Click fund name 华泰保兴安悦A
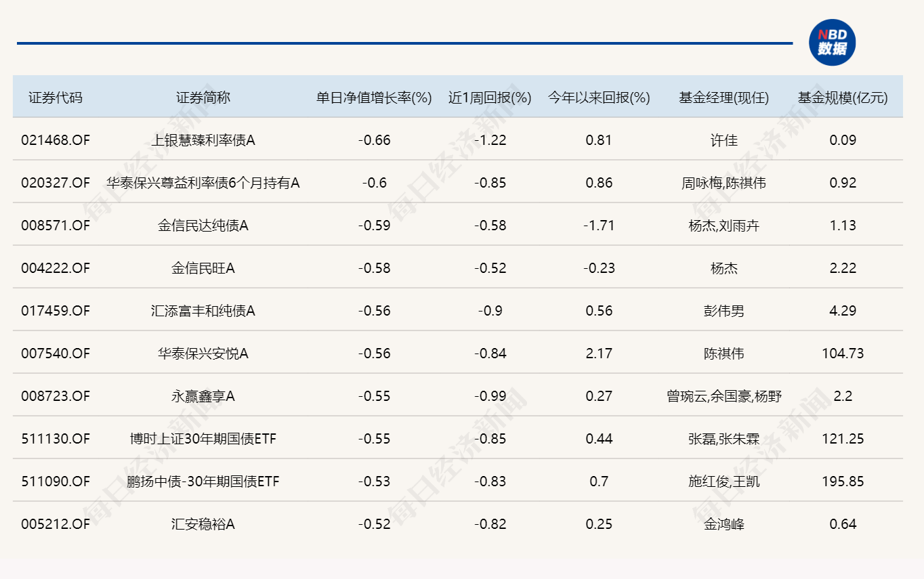The height and width of the screenshot is (579, 924). 203,353
